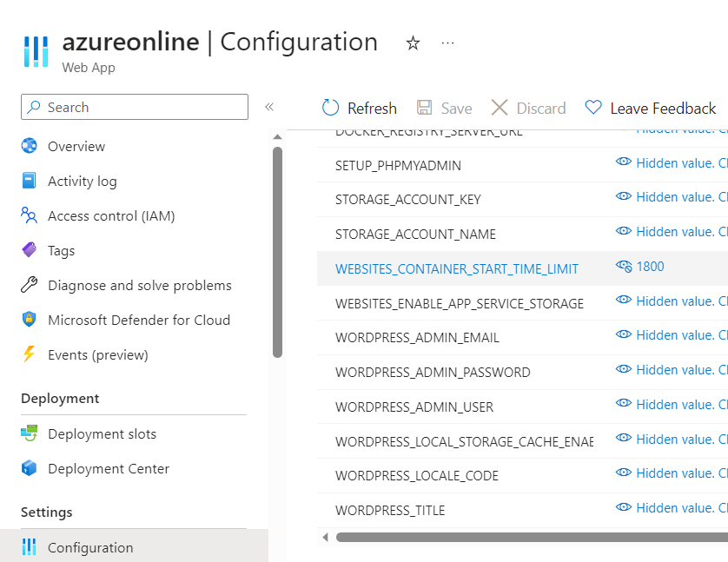This screenshot has width=728, height=562.
Task: Click the STORAGE_ACCOUNT_NAME setting name
Action: point(415,235)
